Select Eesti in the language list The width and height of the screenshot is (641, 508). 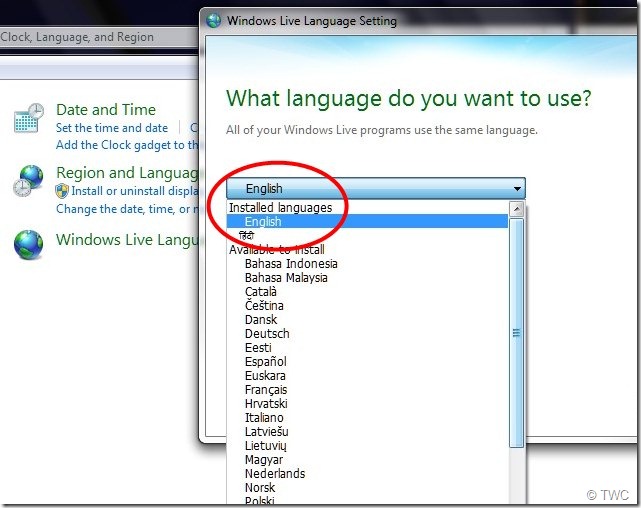pos(368,347)
